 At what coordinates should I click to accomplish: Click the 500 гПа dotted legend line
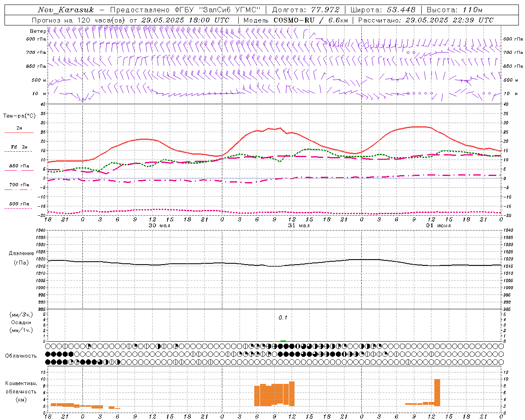click(x=19, y=208)
